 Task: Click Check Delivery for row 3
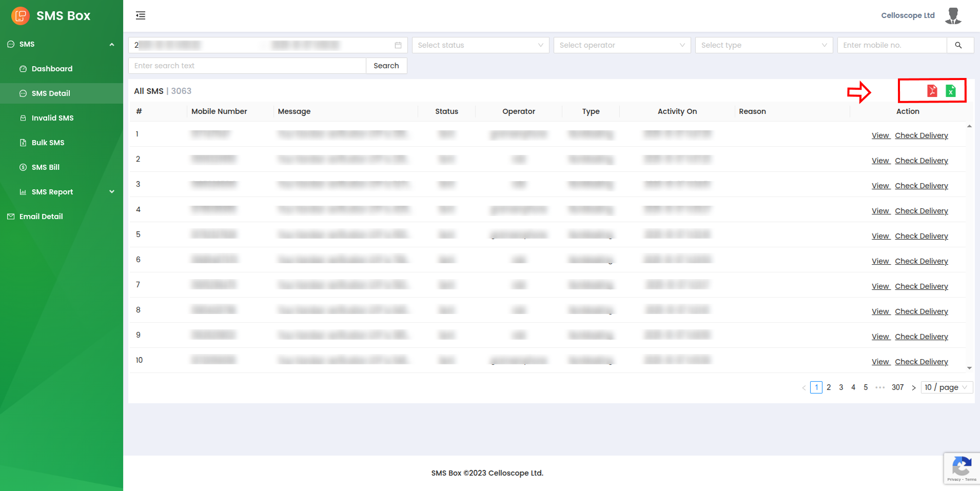(921, 186)
